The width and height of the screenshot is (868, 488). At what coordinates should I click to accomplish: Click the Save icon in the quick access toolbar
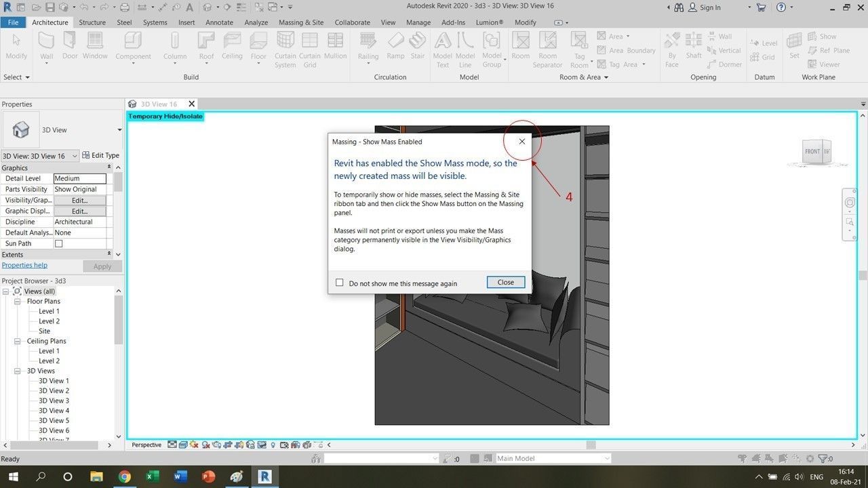50,7
